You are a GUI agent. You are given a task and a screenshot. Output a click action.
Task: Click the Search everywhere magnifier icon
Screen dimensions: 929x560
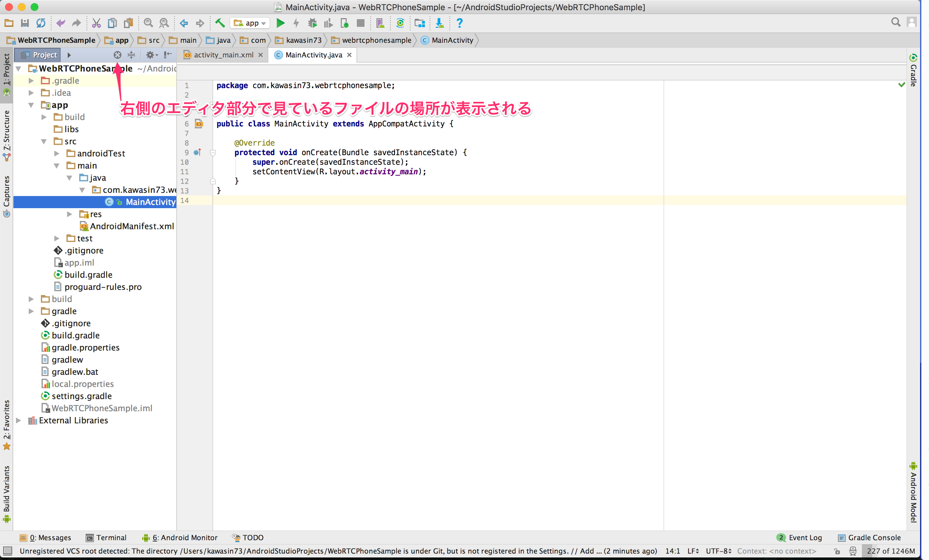click(896, 23)
